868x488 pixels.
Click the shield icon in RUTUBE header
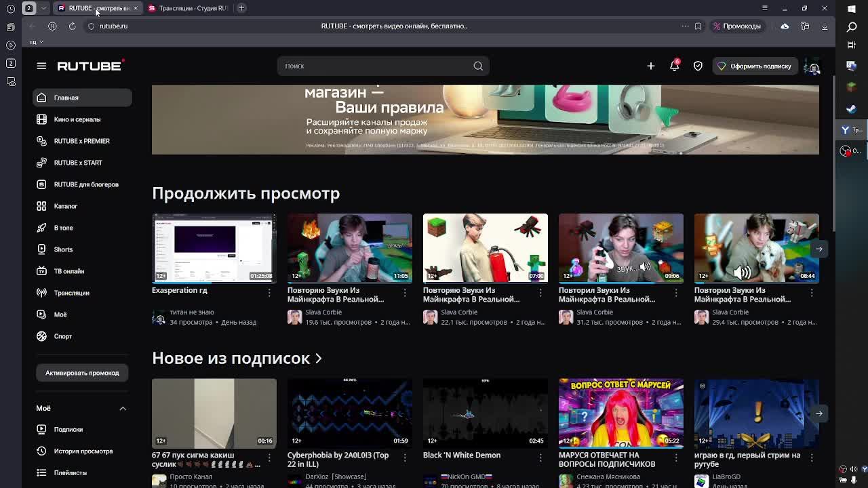click(698, 66)
